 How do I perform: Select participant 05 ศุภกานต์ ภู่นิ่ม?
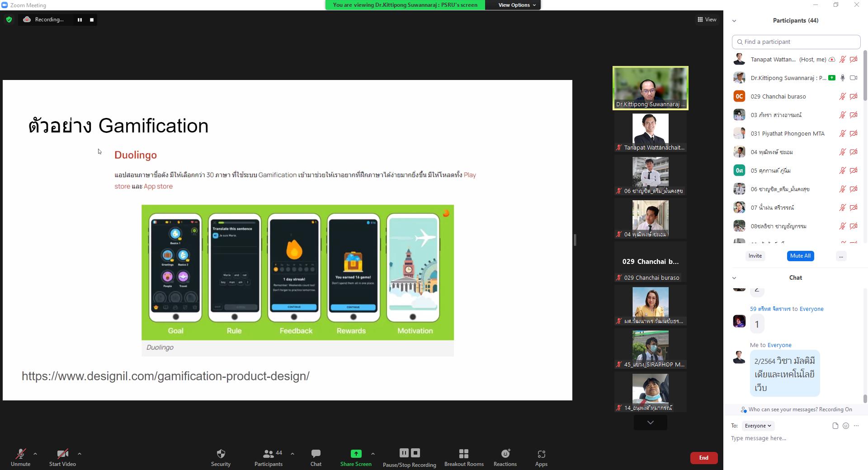(x=796, y=171)
